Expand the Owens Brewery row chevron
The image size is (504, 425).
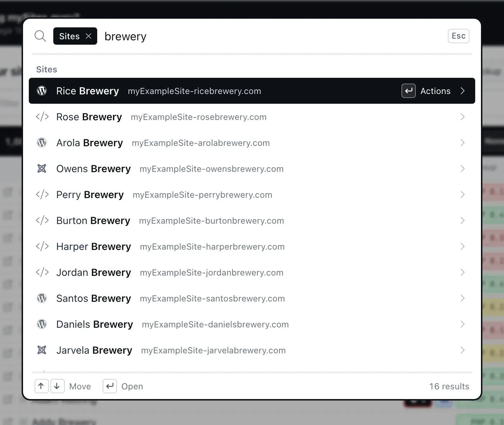click(463, 169)
